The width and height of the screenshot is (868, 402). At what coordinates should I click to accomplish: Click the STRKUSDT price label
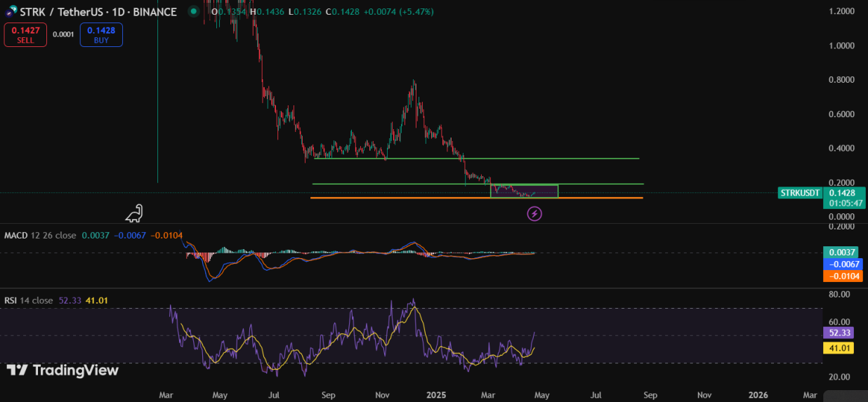(x=800, y=193)
